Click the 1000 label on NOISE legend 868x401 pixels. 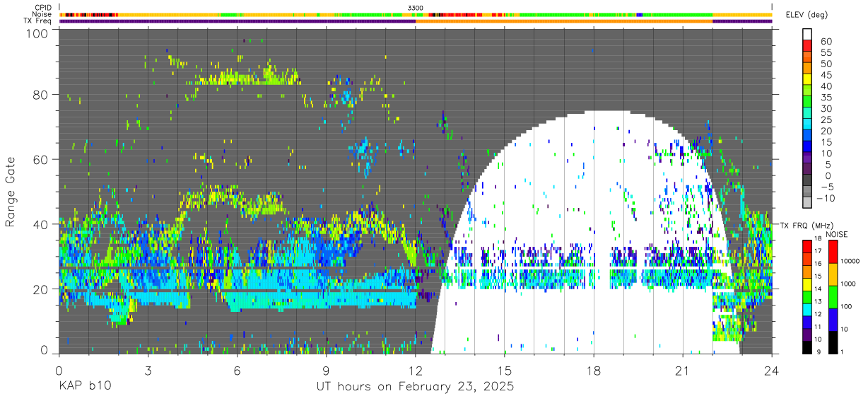[847, 285]
